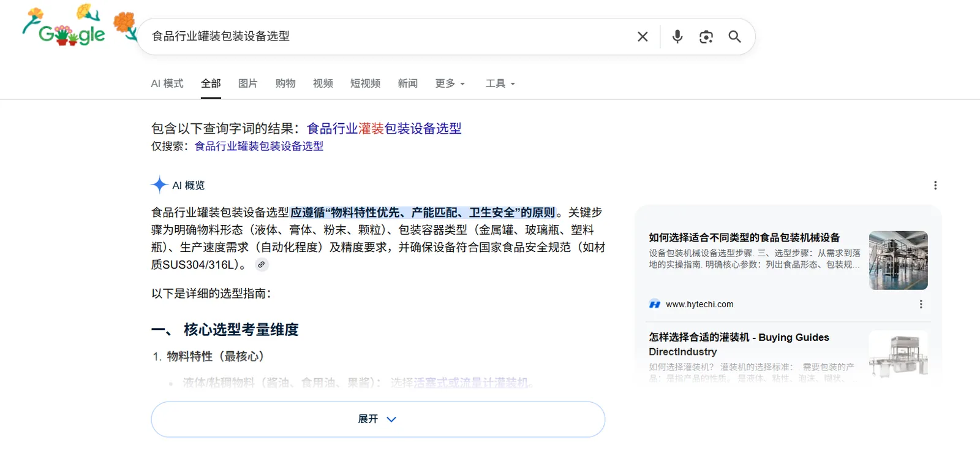Image resolution: width=980 pixels, height=450 pixels.
Task: Open the www.hytechi.com source link
Action: pos(699,304)
